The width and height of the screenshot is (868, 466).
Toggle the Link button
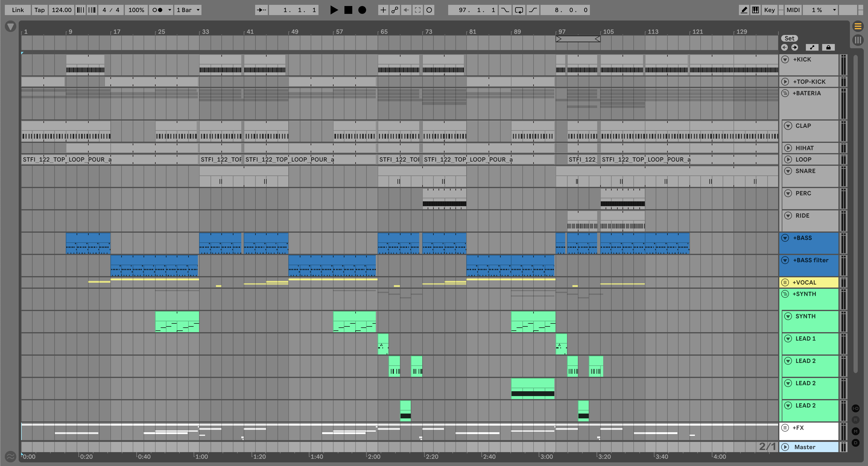[18, 10]
